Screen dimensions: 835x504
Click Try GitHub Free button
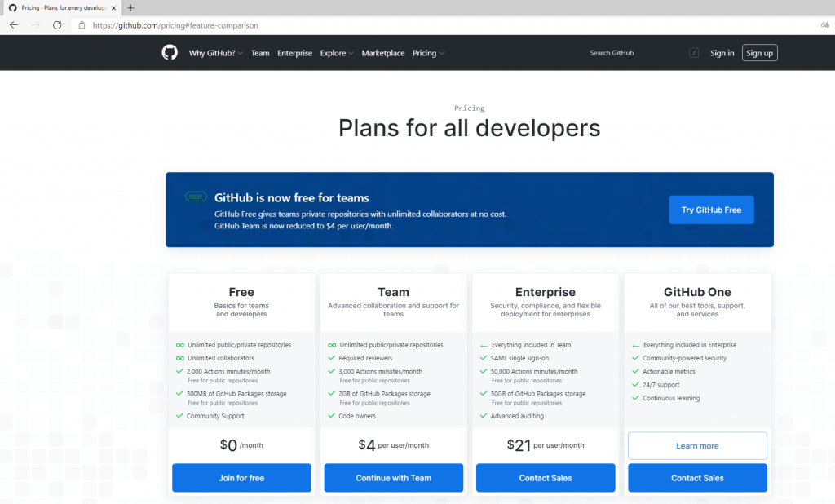[711, 210]
